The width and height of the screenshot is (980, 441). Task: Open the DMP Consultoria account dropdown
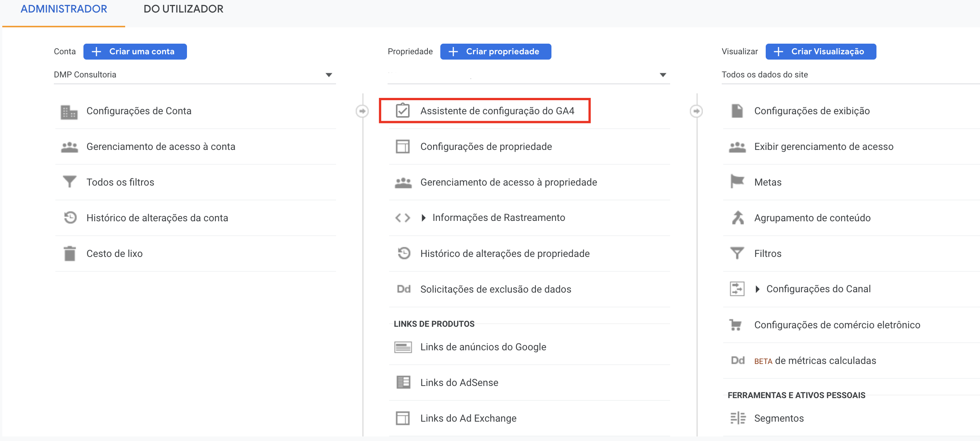click(x=329, y=75)
